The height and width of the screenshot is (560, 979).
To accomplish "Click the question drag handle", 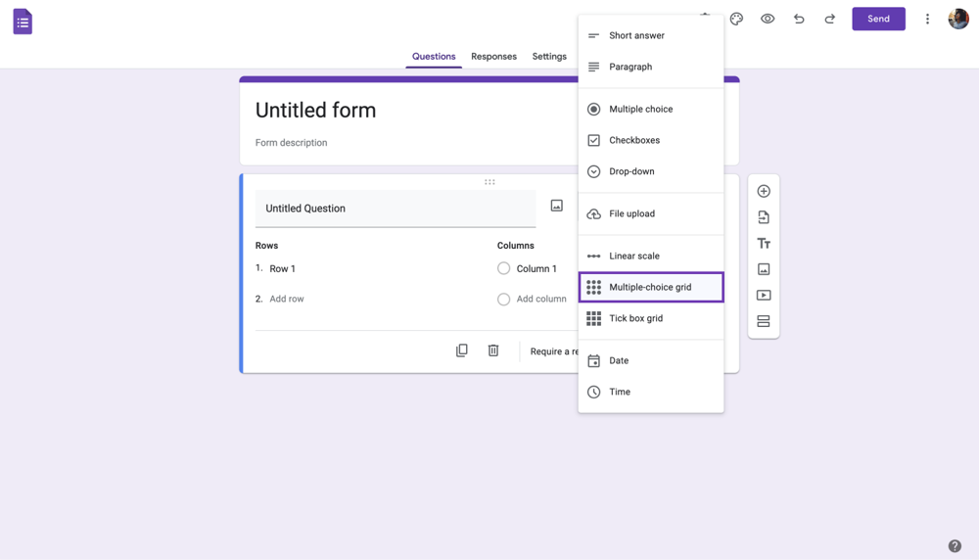I will pos(489,182).
